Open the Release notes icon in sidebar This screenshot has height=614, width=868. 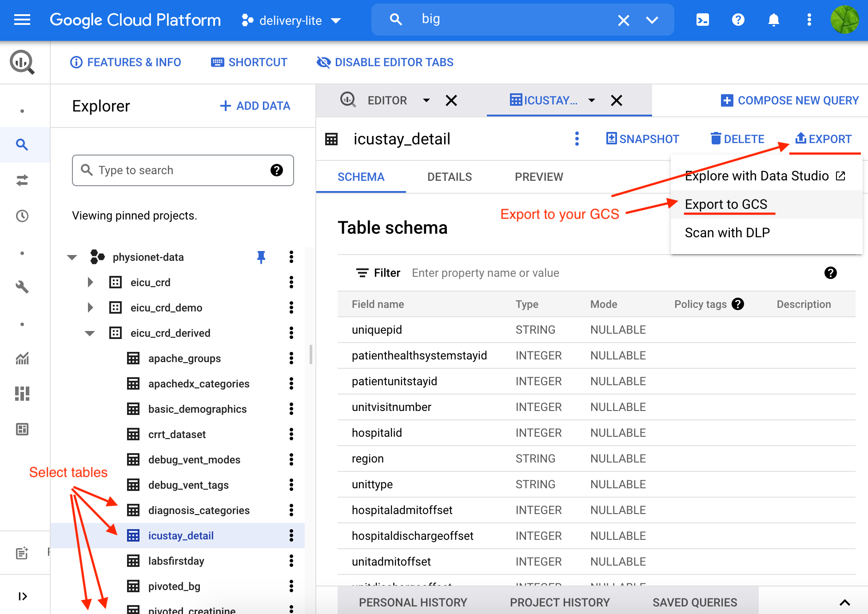tap(22, 553)
